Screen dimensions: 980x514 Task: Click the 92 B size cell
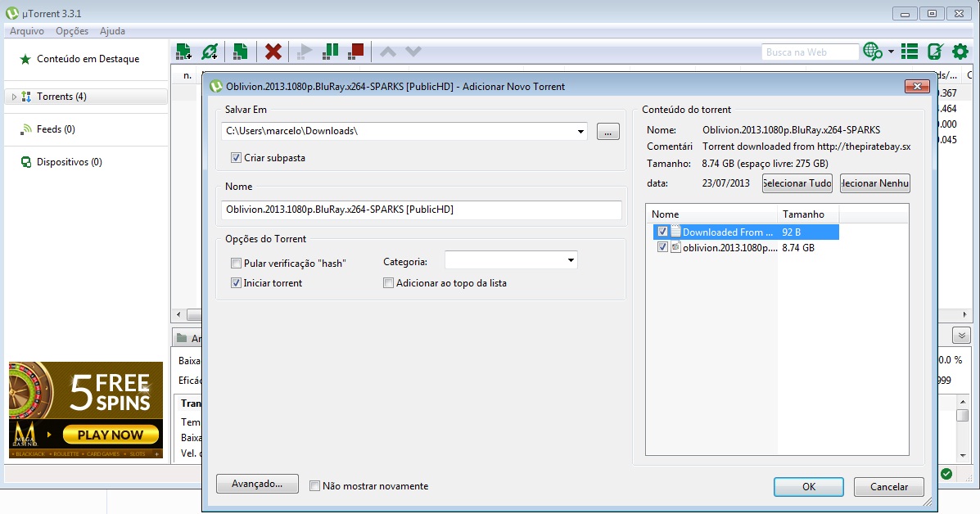pyautogui.click(x=791, y=232)
